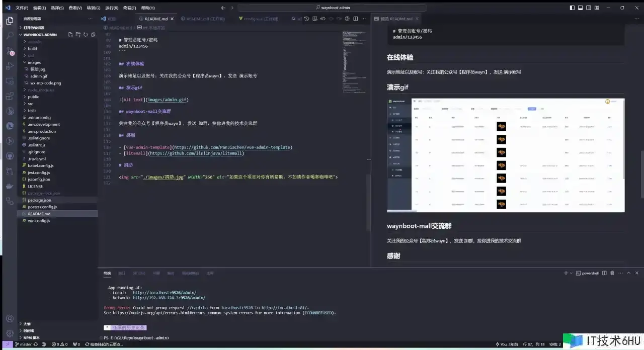Refresh the explorer file tree
Viewport: 644px width, 350px height.
86,35
